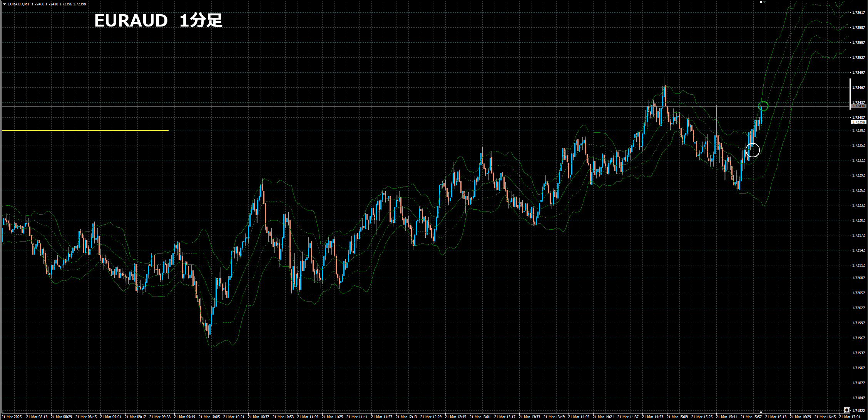Click time axis label 21 Mar 11:57
The height and width of the screenshot is (420, 868).
coord(382,417)
